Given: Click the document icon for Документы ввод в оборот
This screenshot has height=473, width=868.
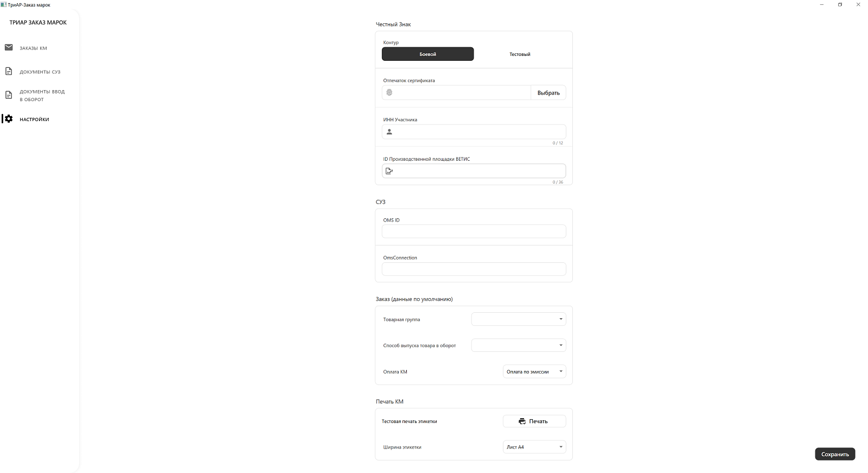Looking at the screenshot, I should pos(9,95).
